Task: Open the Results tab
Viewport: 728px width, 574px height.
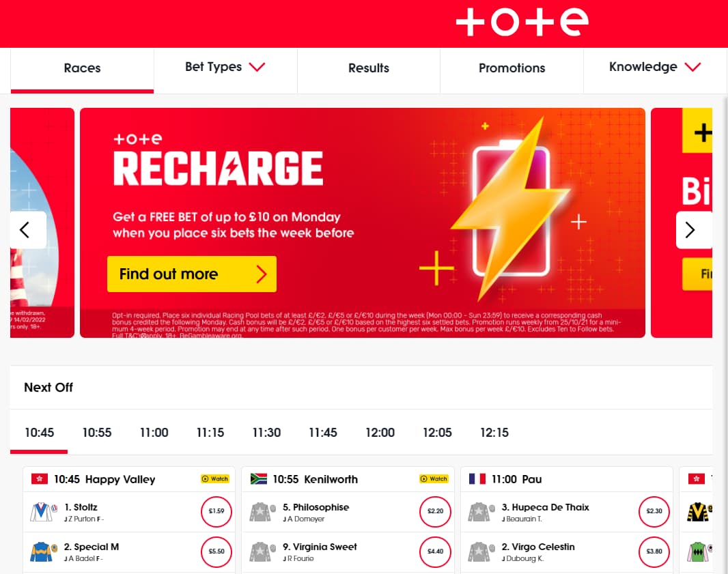Action: pyautogui.click(x=369, y=68)
